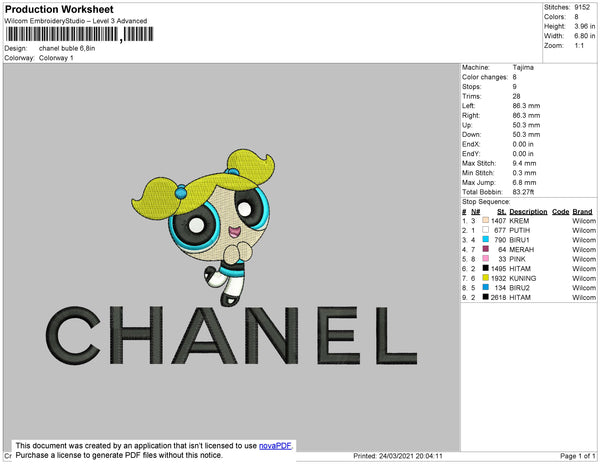Click the 'Stops:' label
Image resolution: width=600 pixels, height=464 pixels.
click(x=471, y=86)
